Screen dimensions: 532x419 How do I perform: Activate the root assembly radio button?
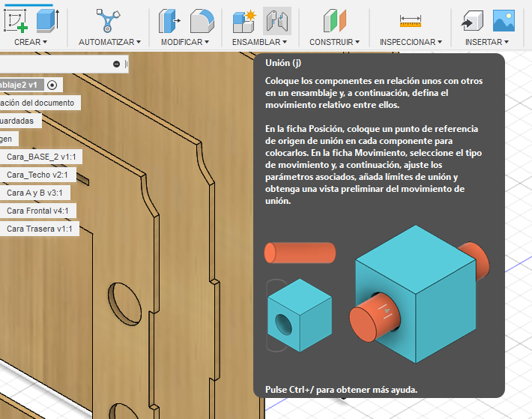[52, 85]
